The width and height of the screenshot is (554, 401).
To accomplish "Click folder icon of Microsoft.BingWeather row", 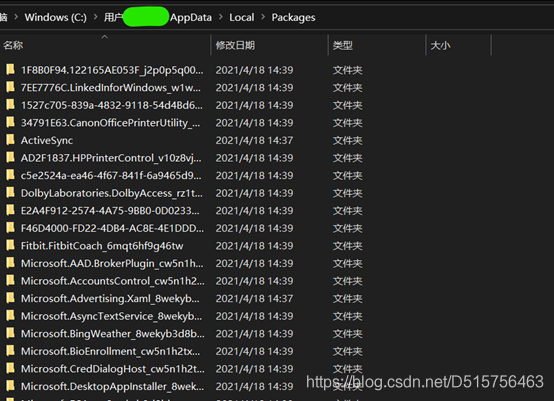I will pyautogui.click(x=10, y=333).
